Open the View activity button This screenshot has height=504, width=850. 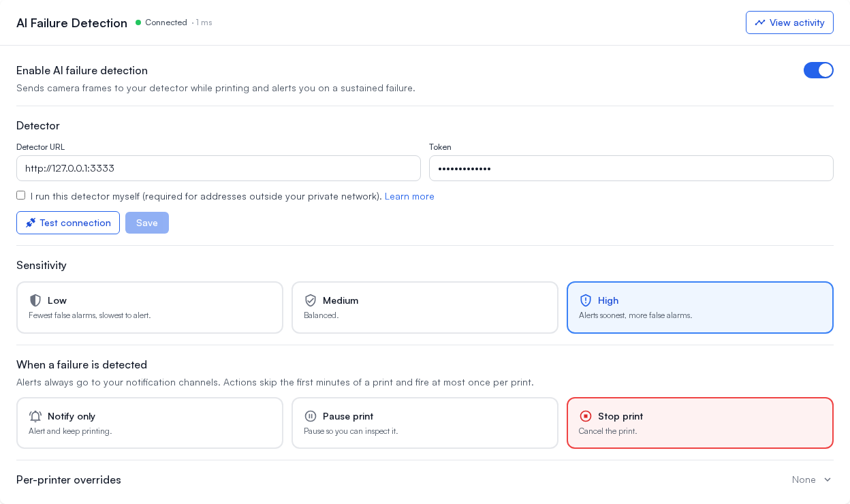tap(789, 22)
